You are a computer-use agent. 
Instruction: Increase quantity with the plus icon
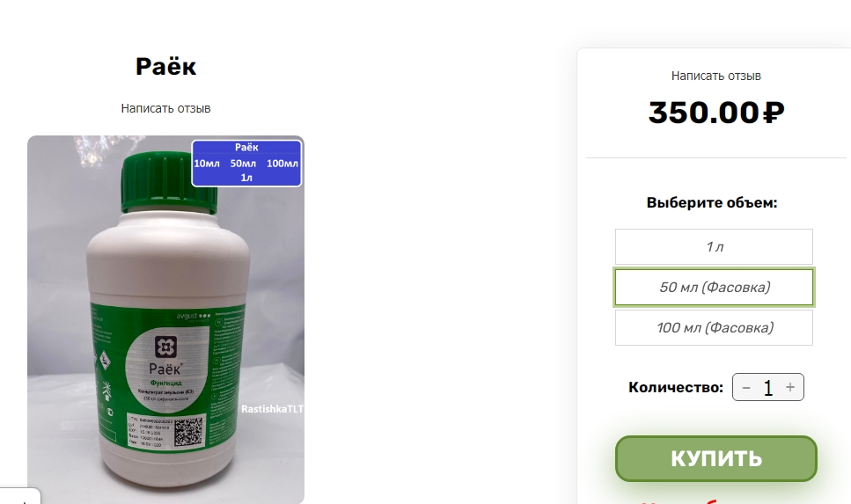[x=790, y=387]
